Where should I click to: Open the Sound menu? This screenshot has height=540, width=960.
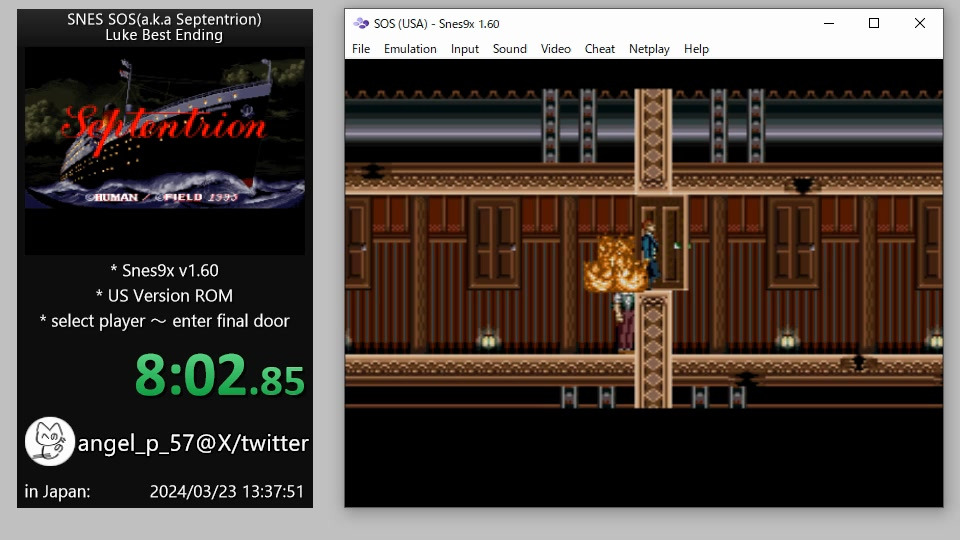[509, 49]
